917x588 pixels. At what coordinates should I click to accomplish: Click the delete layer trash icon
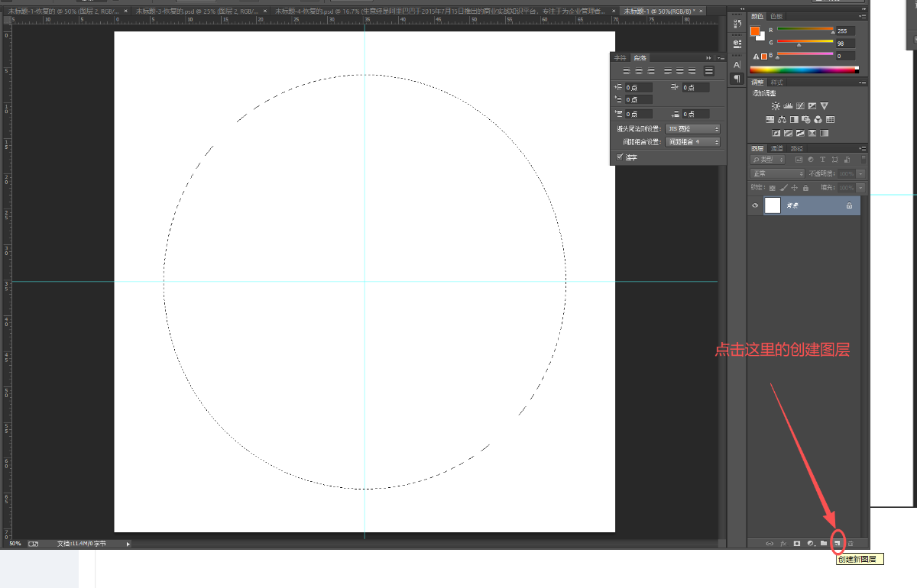pyautogui.click(x=850, y=543)
